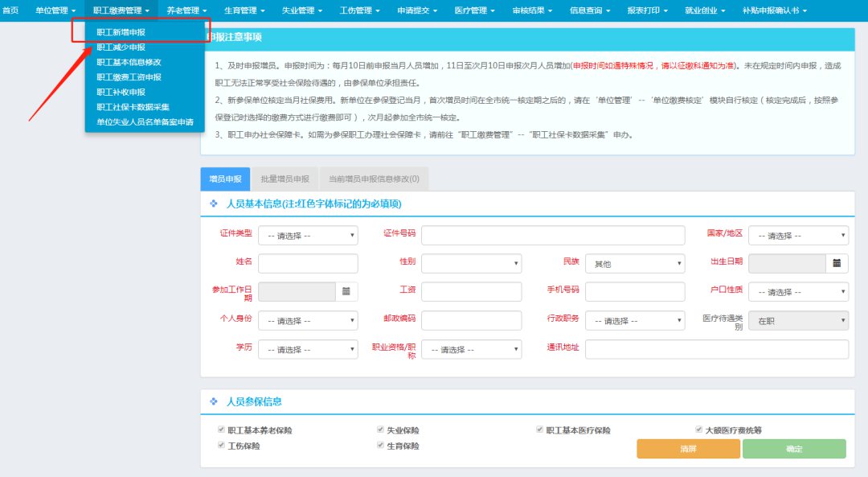The width and height of the screenshot is (868, 477).
Task: Focus the 通讯地址 text field
Action: (716, 349)
